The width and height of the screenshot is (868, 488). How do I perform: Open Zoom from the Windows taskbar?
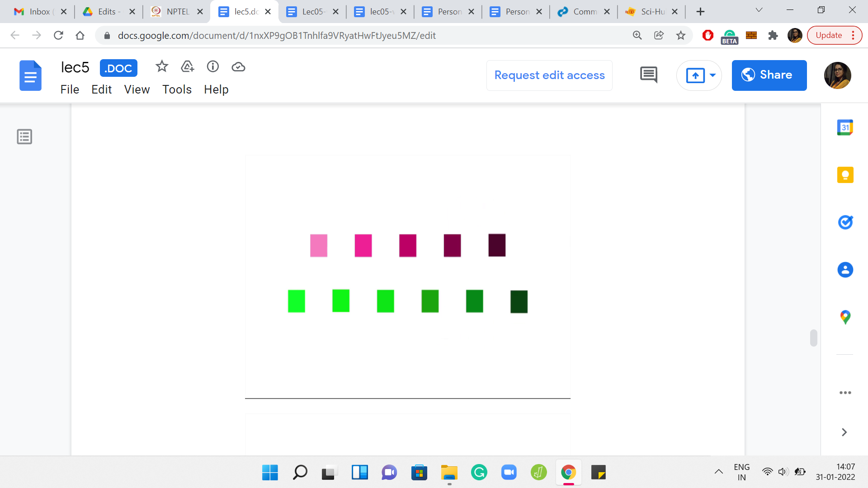pos(509,473)
